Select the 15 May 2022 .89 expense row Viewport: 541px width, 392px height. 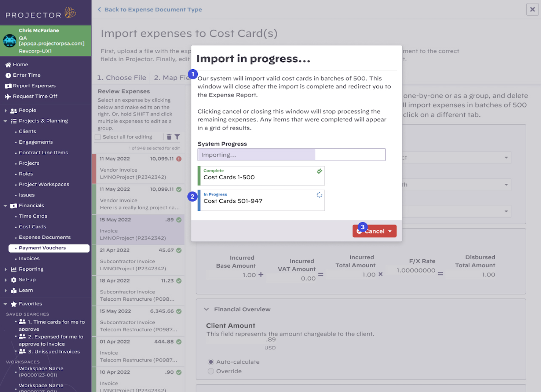[138, 229]
